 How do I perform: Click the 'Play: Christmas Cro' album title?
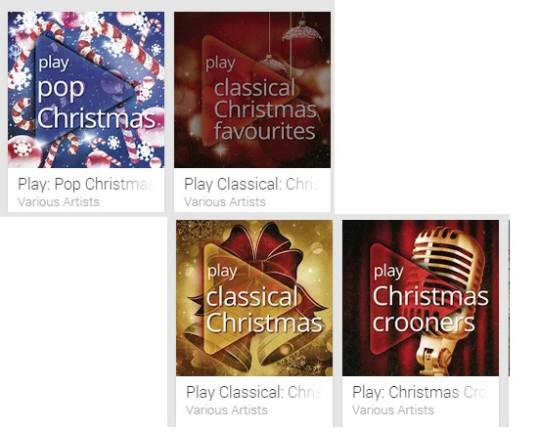click(419, 392)
